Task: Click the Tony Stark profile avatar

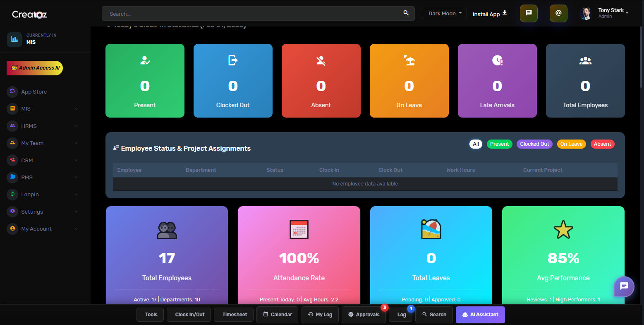Action: 586,14
